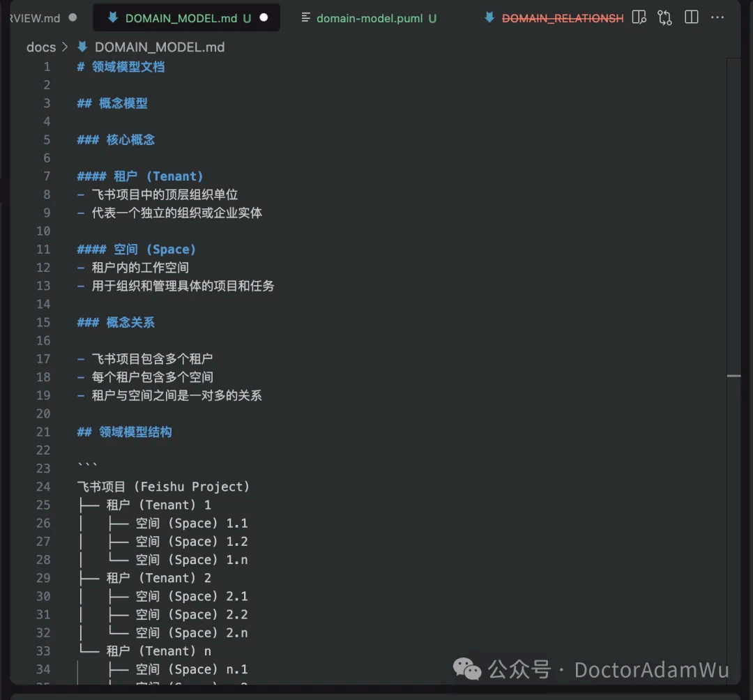Open the changes compare icon
The height and width of the screenshot is (700, 753).
[x=664, y=17]
